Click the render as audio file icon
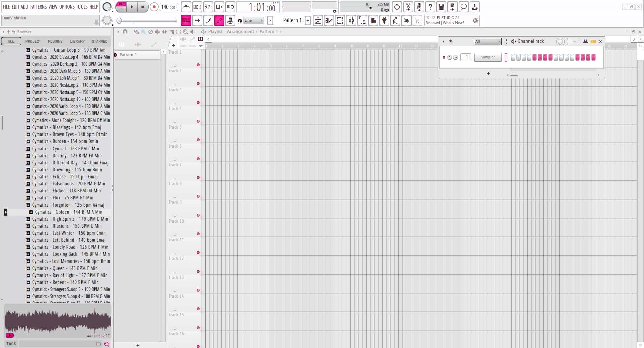The image size is (644, 348). [x=452, y=7]
